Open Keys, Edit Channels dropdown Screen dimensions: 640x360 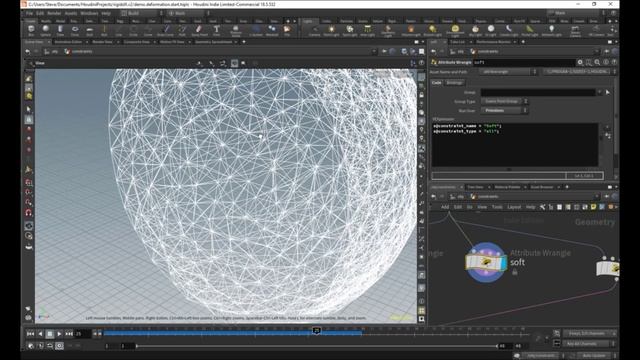[589, 333]
